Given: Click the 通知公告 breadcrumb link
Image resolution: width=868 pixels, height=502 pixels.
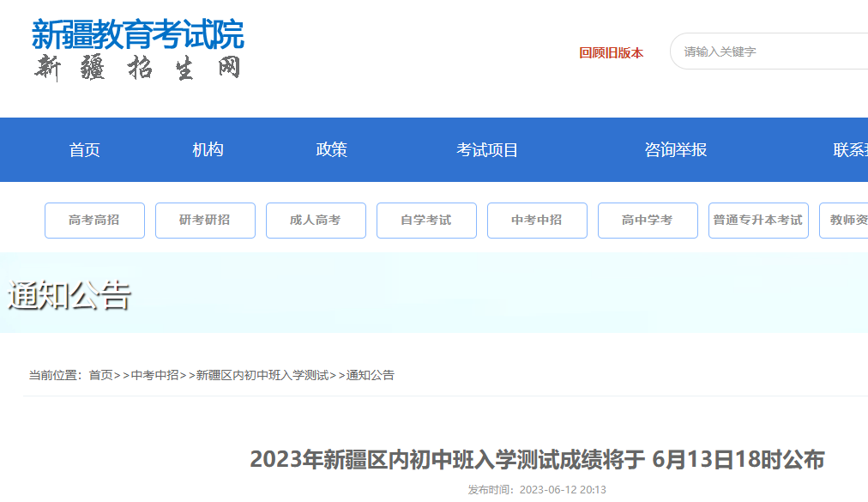Looking at the screenshot, I should 371,375.
